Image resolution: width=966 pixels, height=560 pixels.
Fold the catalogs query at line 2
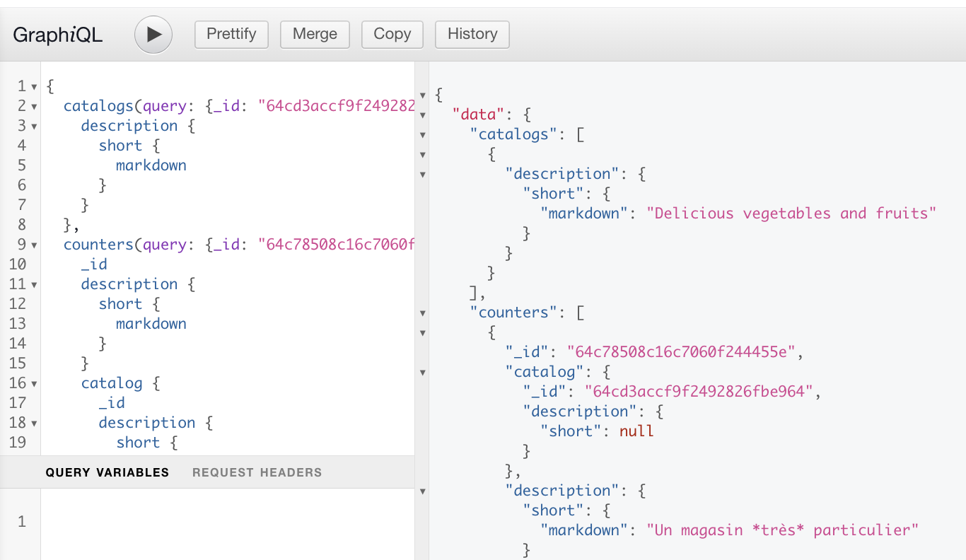(34, 107)
